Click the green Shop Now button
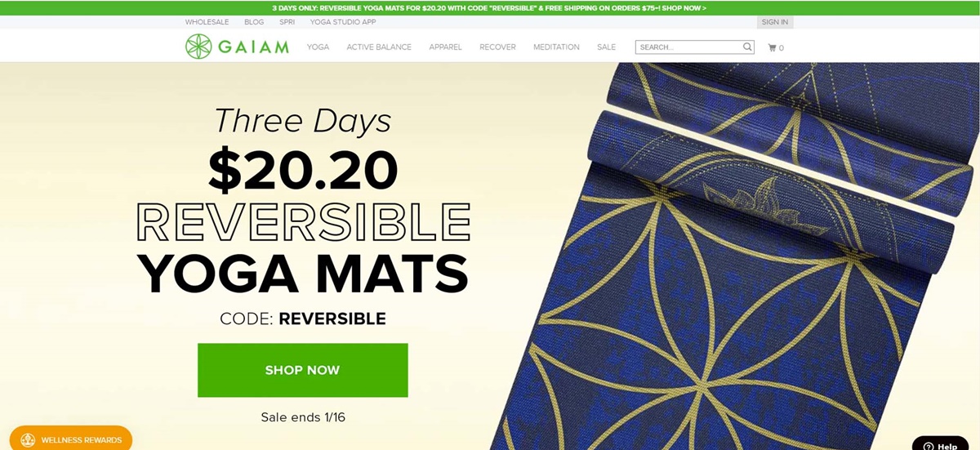Image resolution: width=980 pixels, height=450 pixels. pos(302,370)
